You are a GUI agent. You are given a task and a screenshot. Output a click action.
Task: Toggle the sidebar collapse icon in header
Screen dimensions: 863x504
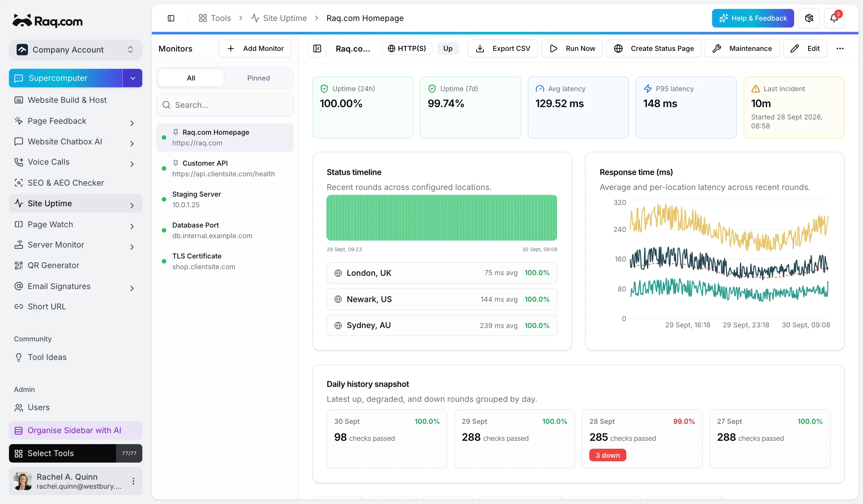[171, 18]
